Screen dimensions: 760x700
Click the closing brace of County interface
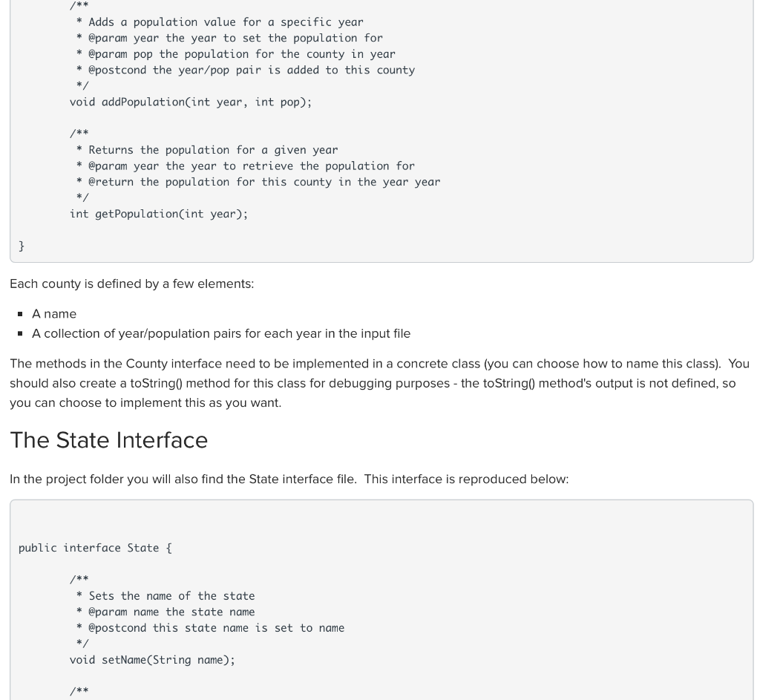(22, 246)
